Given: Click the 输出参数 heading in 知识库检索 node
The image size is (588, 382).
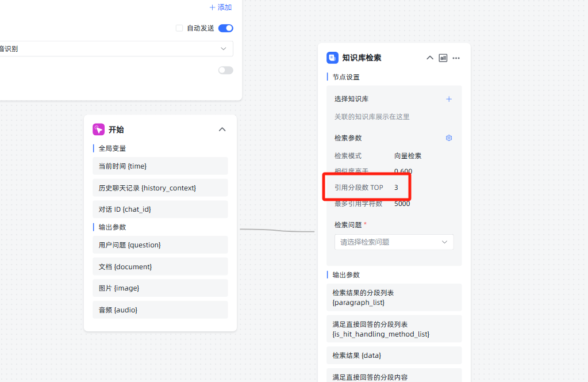Looking at the screenshot, I should (346, 274).
